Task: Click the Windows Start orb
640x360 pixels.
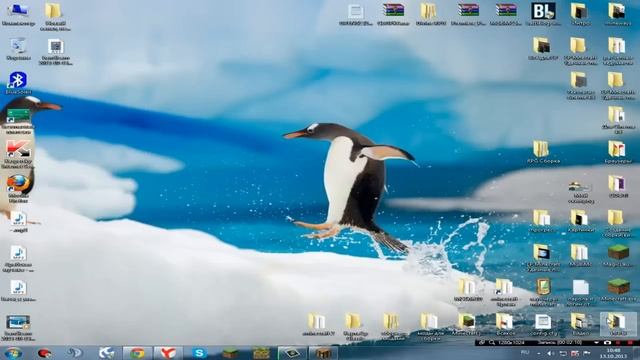Action: click(x=13, y=353)
